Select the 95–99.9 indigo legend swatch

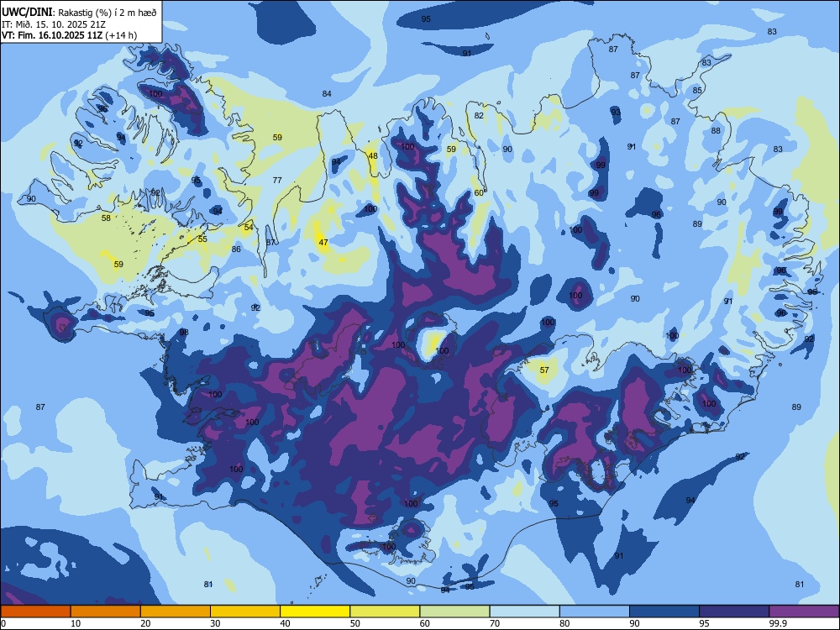click(x=734, y=612)
